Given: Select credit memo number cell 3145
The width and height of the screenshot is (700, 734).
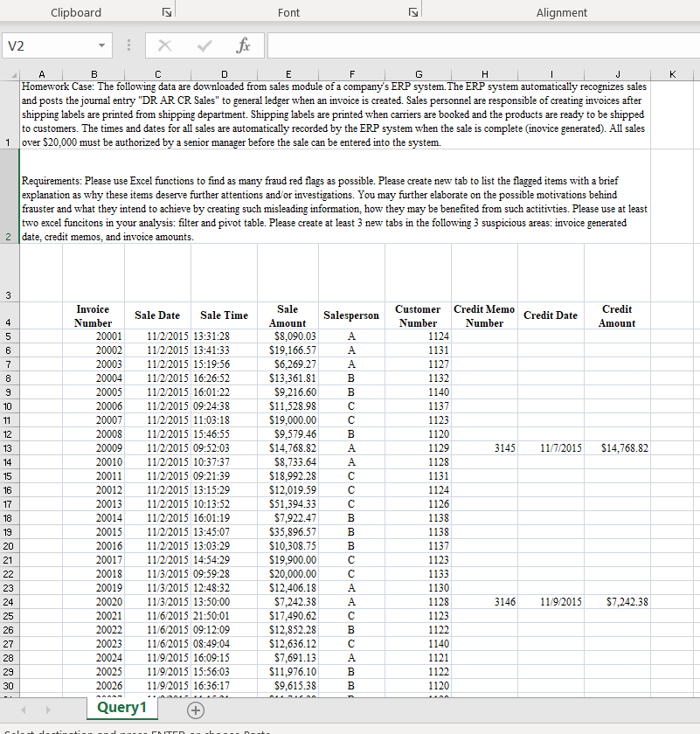Looking at the screenshot, I should tap(485, 448).
